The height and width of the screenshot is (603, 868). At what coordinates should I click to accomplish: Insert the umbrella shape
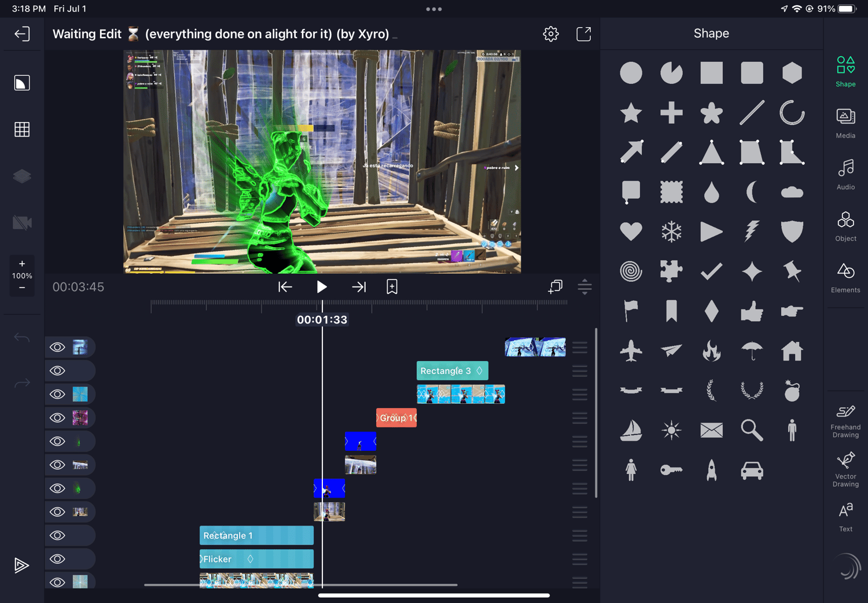click(x=752, y=351)
